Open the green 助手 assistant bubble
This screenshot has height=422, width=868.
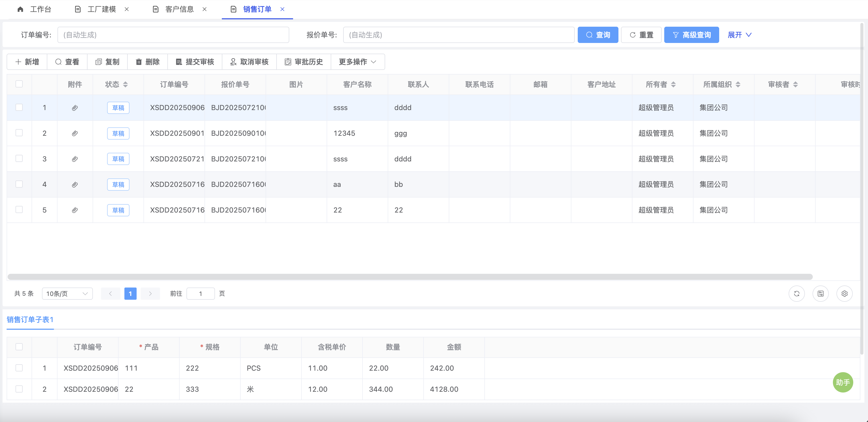[843, 382]
